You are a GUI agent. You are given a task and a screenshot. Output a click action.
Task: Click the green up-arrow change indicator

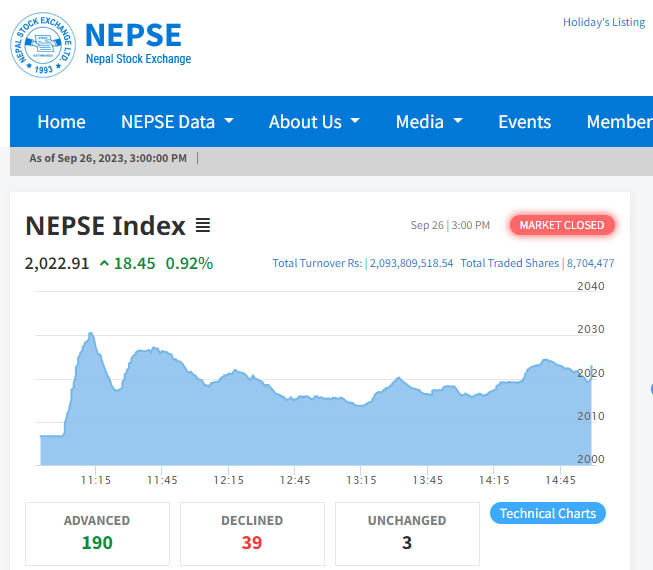[x=104, y=264]
